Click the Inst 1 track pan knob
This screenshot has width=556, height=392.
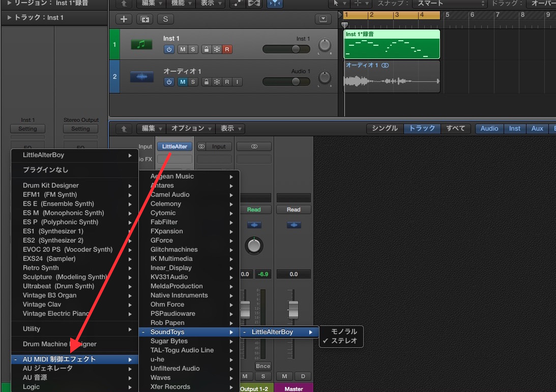(325, 45)
